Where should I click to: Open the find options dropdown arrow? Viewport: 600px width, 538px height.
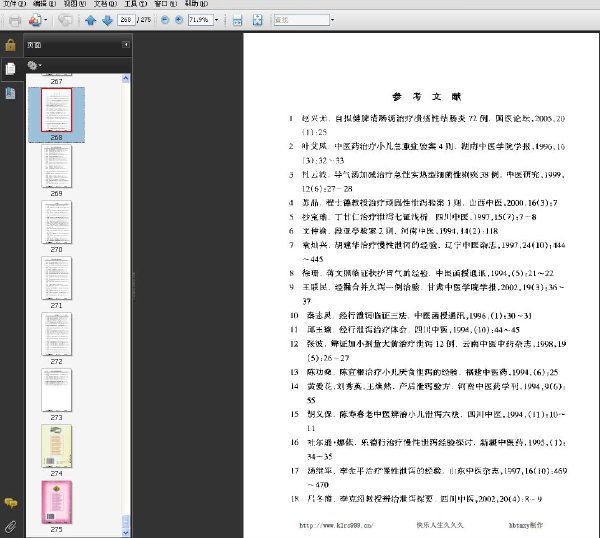(332, 20)
